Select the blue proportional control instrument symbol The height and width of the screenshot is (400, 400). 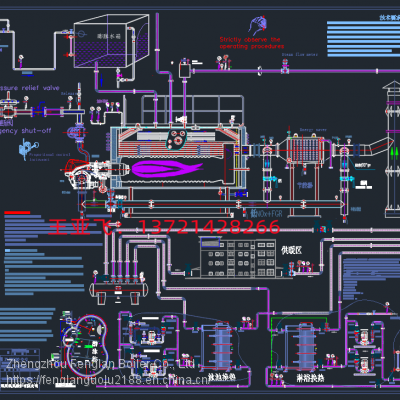click(x=28, y=149)
